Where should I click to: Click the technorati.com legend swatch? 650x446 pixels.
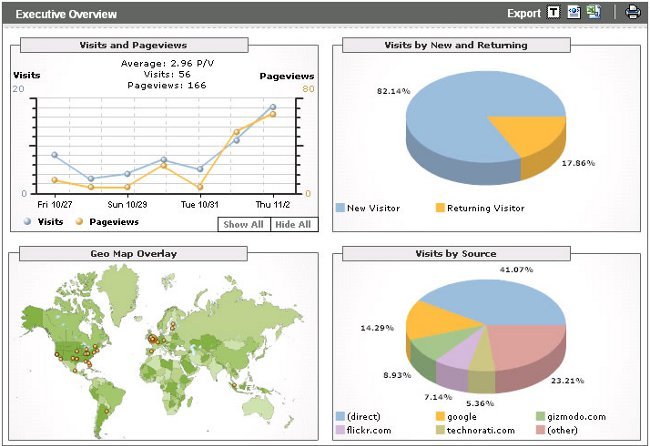click(x=440, y=430)
